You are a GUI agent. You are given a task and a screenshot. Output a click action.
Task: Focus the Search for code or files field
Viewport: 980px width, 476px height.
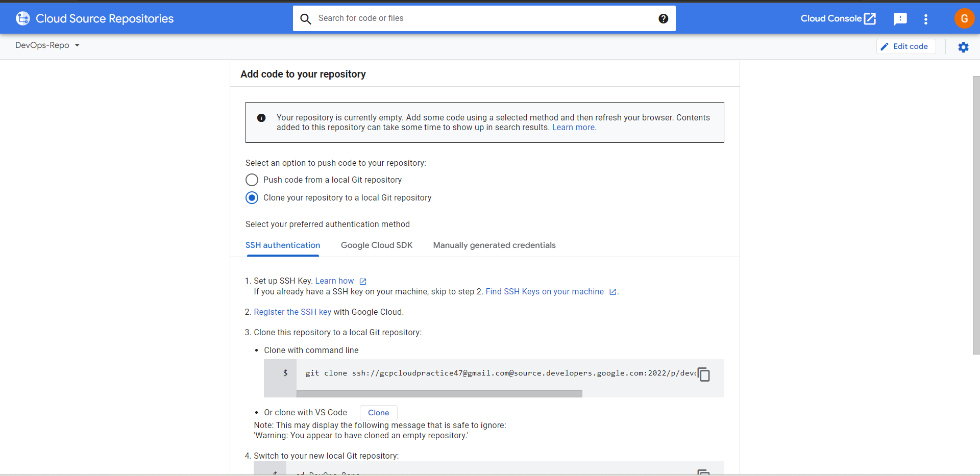[x=484, y=18]
